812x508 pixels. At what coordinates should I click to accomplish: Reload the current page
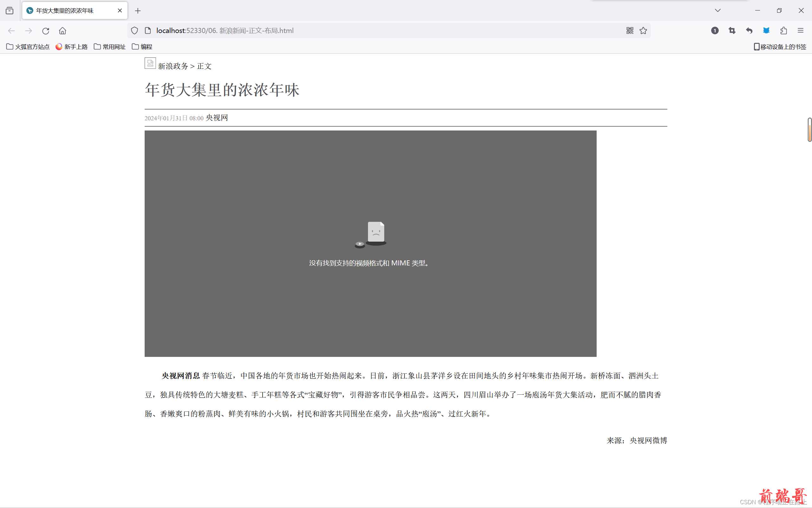46,30
